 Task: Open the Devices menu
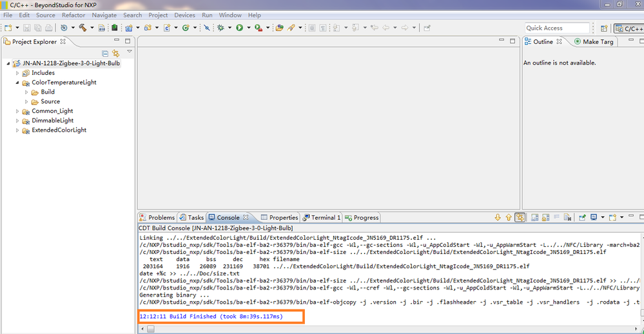185,15
